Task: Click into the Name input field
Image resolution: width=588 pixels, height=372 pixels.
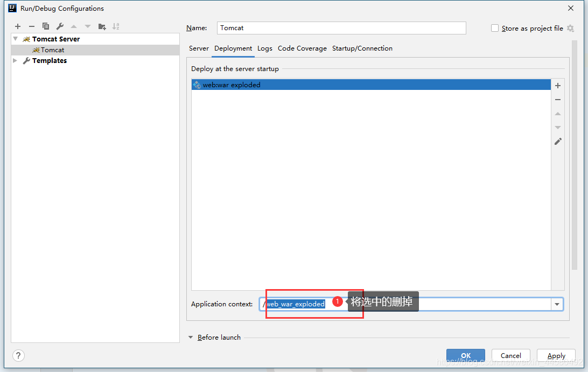Action: (341, 28)
